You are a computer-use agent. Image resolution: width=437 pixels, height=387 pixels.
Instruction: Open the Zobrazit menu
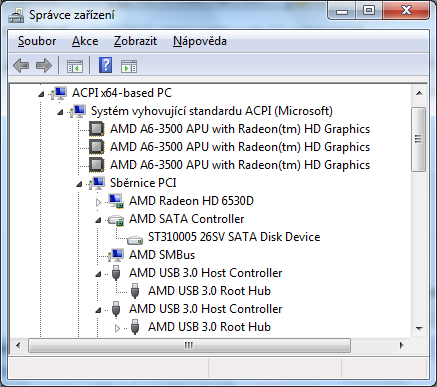[x=135, y=41]
